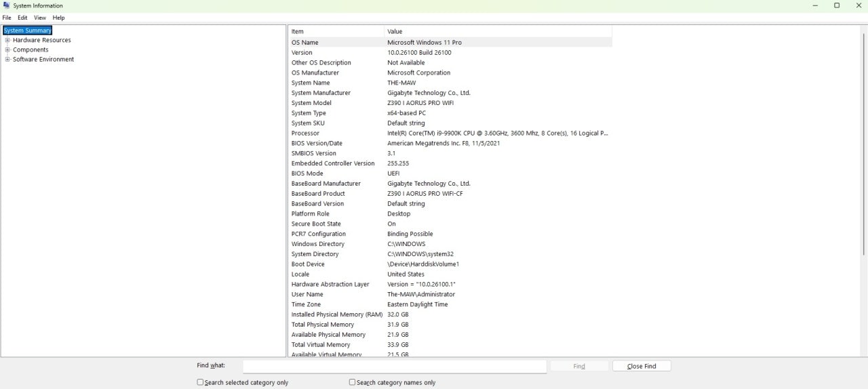Select the System Model row
The height and width of the screenshot is (389, 868).
tap(450, 103)
